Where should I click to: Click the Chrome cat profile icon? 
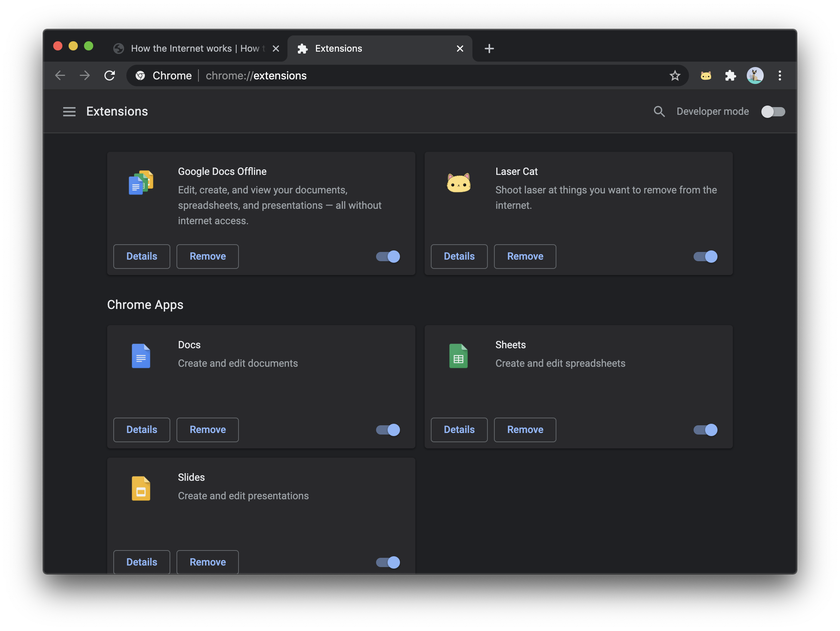[756, 75]
